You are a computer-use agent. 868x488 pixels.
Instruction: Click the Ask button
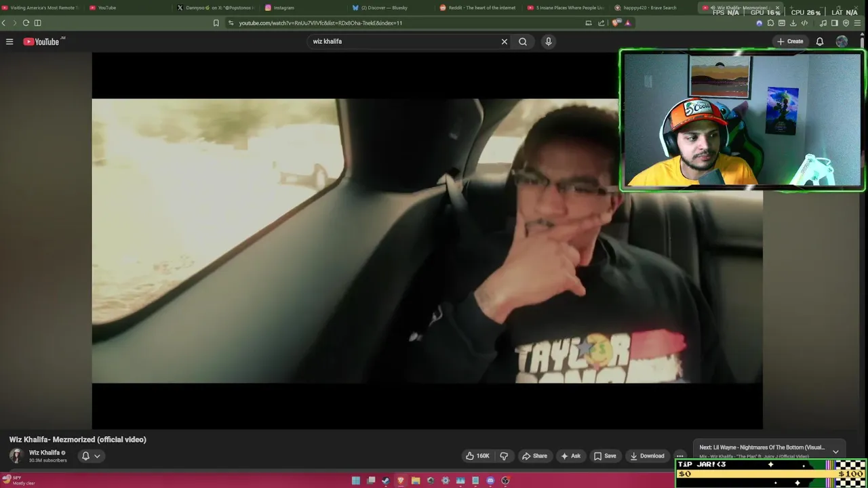point(571,456)
